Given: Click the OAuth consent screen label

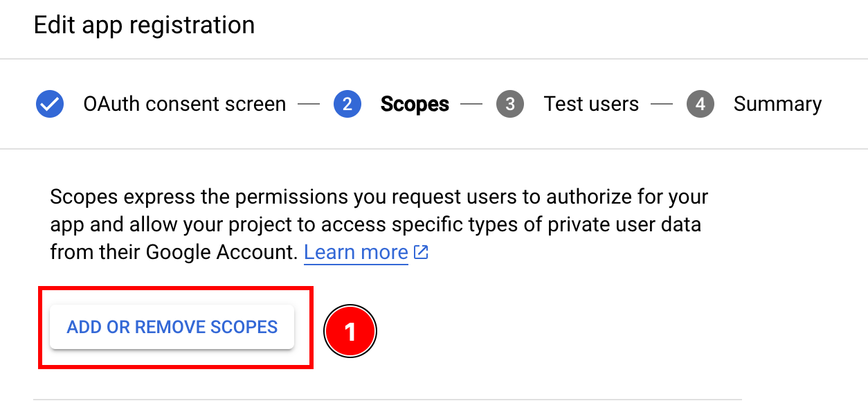Looking at the screenshot, I should click(x=183, y=103).
